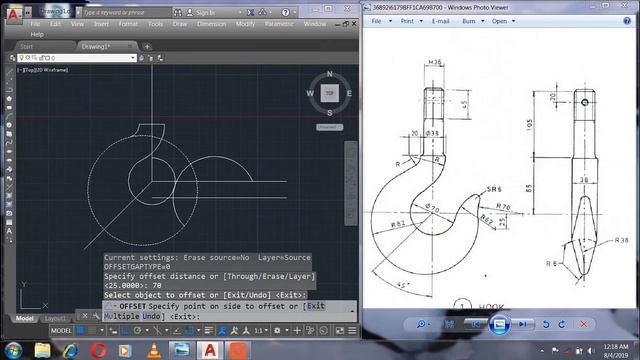The height and width of the screenshot is (360, 640).
Task: Click the annotation monitor plus icon
Action: click(297, 331)
